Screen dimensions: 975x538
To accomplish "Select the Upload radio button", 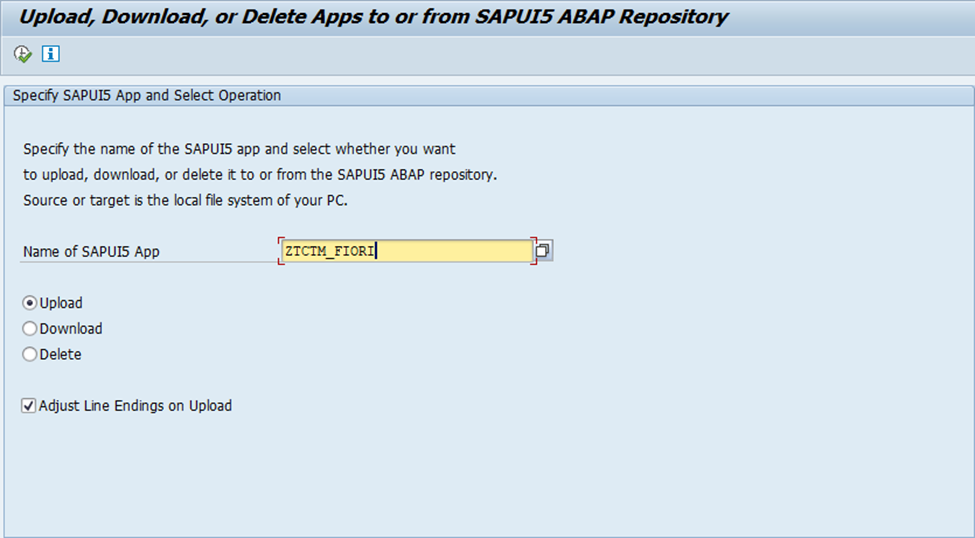I will point(30,303).
